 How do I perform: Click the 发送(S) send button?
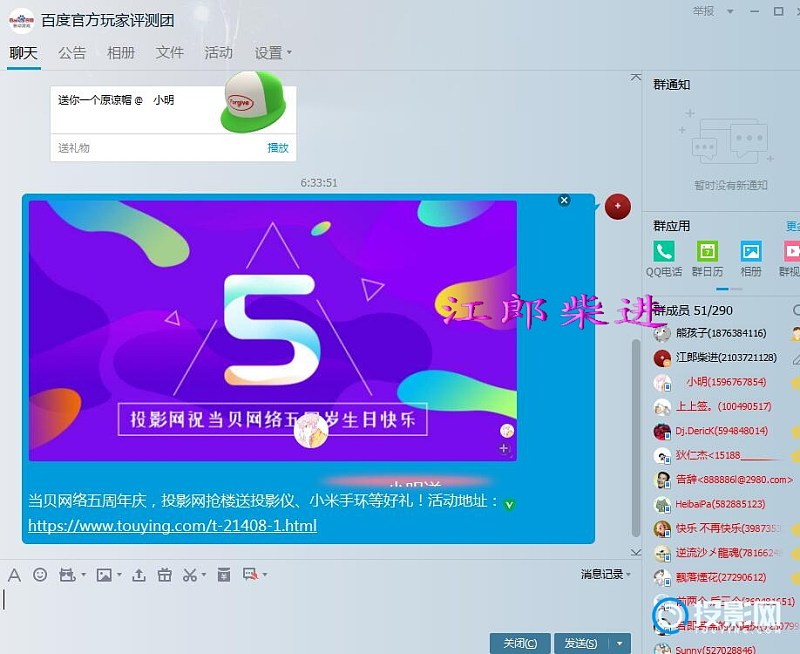[x=582, y=644]
